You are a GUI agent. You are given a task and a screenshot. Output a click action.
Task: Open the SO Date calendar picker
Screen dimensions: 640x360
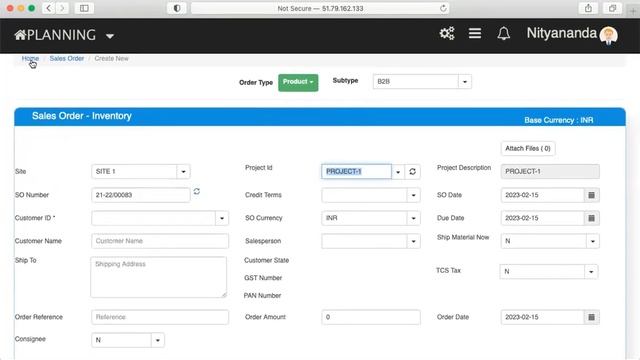(x=591, y=195)
